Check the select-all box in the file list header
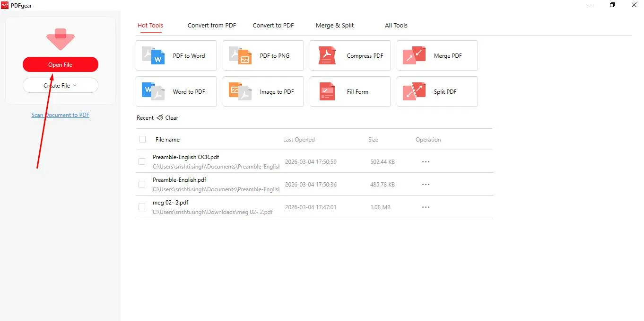 point(142,139)
